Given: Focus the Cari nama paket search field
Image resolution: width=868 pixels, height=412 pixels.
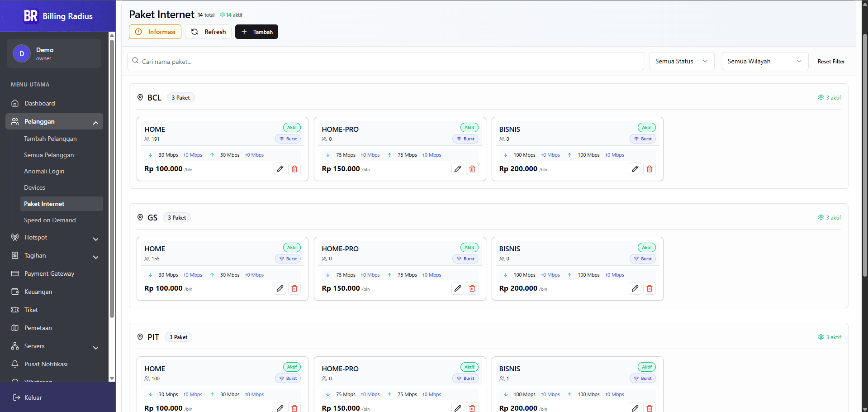Looking at the screenshot, I should [385, 61].
